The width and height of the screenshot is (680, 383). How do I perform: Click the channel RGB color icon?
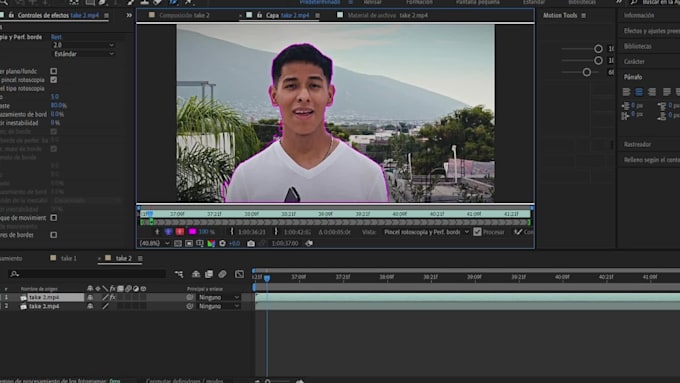[211, 243]
